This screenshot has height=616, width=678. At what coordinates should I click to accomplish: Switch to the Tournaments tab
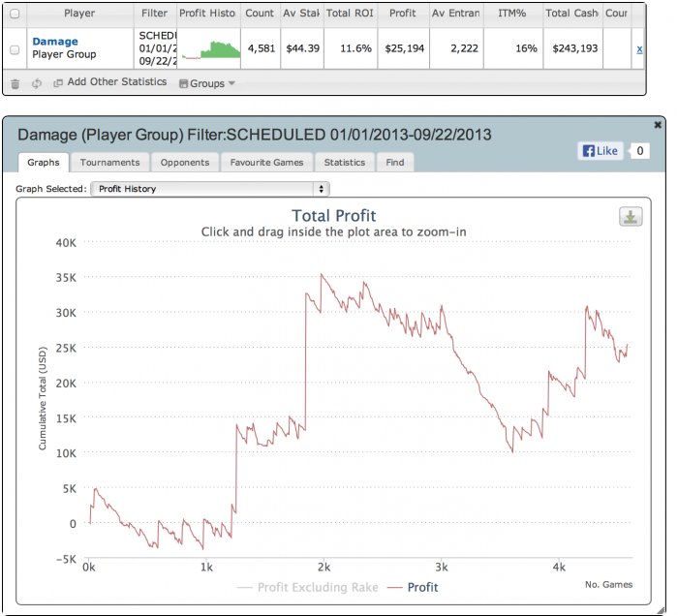pos(109,163)
